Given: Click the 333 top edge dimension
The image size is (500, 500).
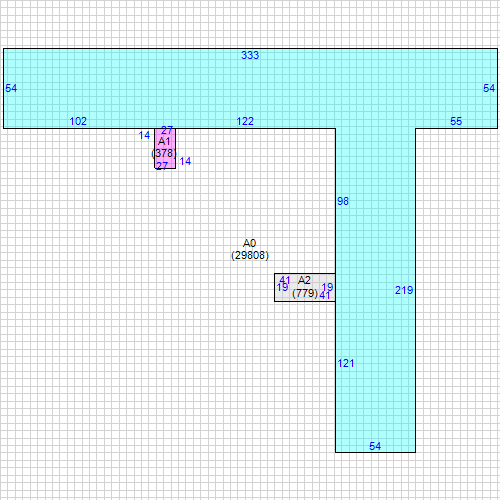Looking at the screenshot, I should 250,55.
